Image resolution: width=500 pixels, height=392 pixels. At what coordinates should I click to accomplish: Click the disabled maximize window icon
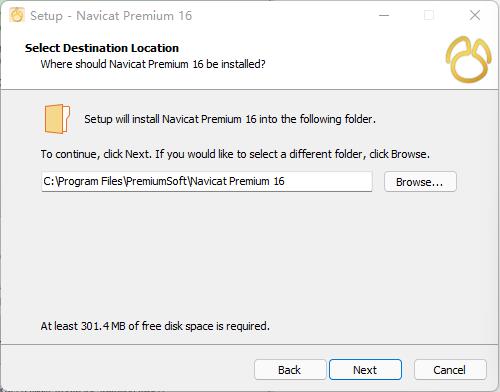pos(429,15)
